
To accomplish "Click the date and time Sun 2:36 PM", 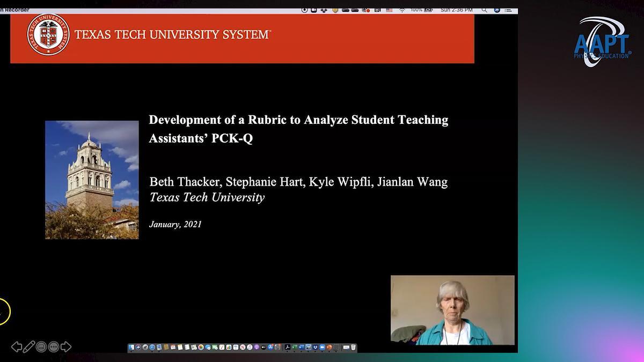I will click(456, 10).
